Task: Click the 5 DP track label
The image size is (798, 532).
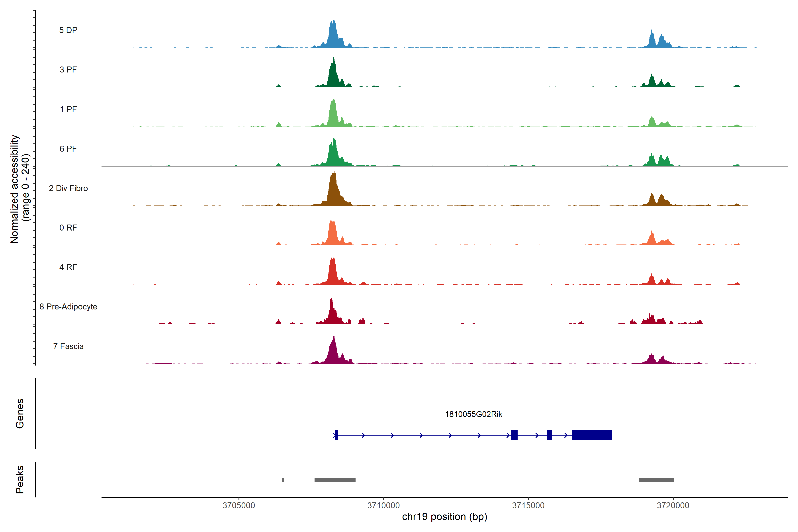Action: pyautogui.click(x=68, y=30)
